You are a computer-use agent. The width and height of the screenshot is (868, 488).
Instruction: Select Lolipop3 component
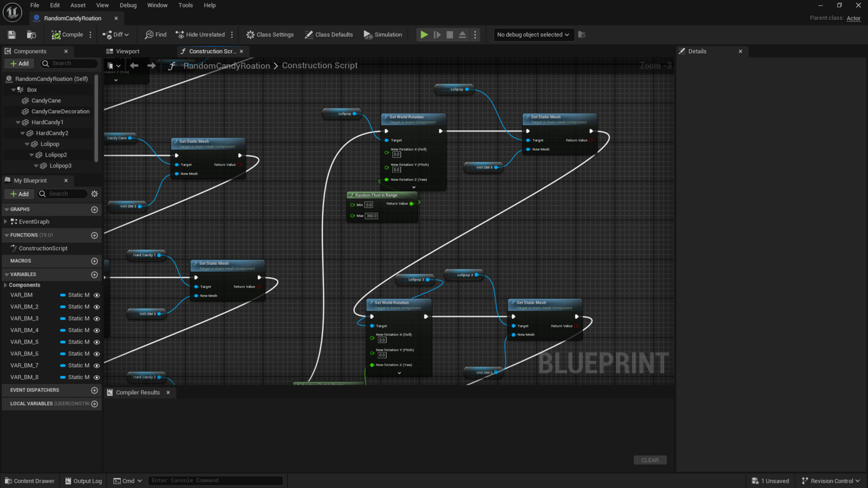pyautogui.click(x=60, y=166)
